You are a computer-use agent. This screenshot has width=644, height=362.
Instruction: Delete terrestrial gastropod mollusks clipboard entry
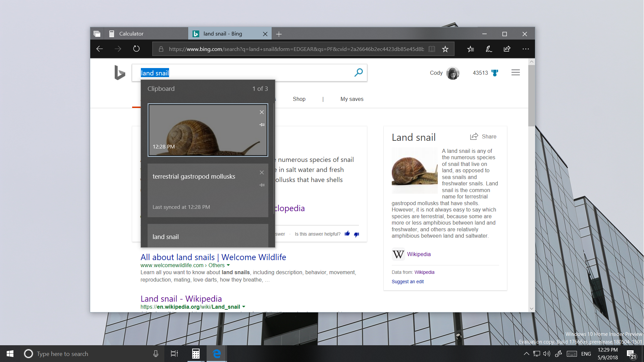point(262,172)
